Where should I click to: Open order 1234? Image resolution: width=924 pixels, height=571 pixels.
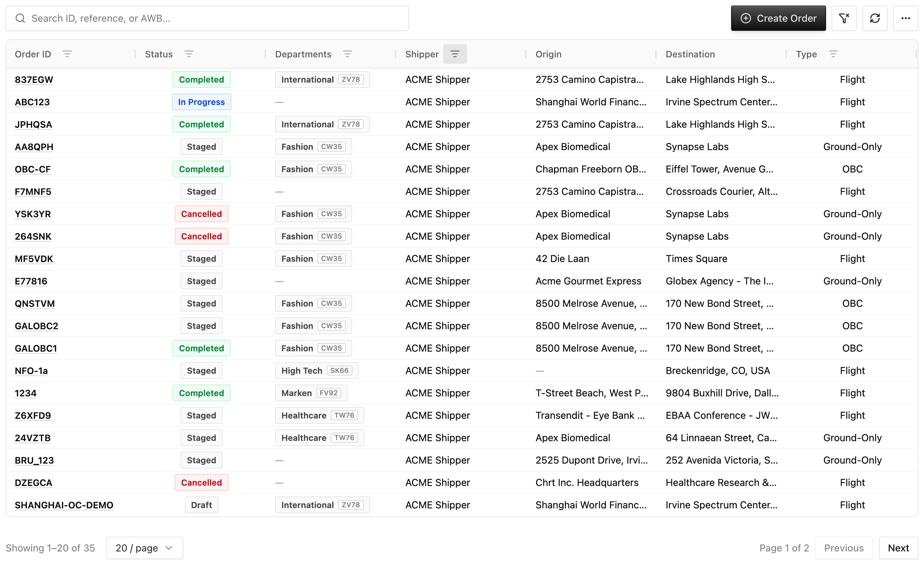point(26,393)
